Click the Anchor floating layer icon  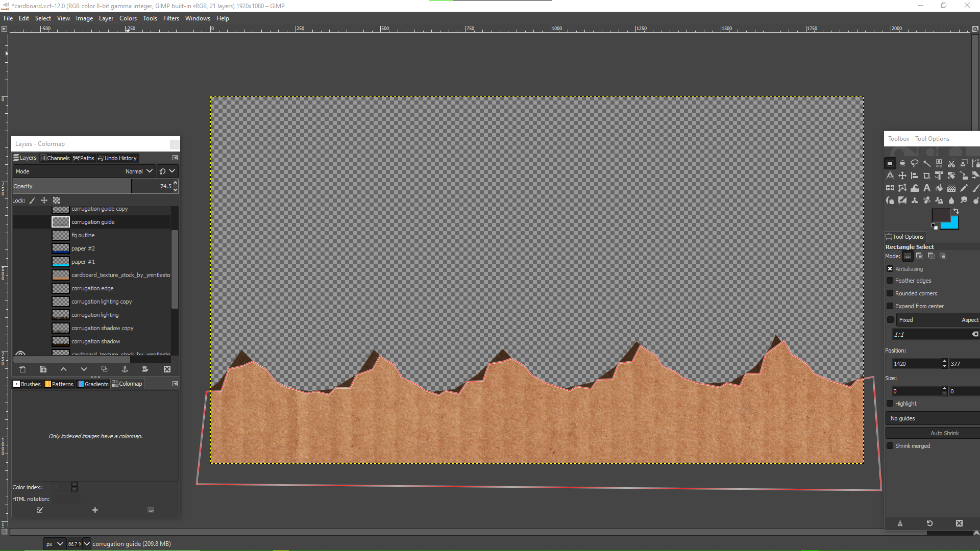pyautogui.click(x=125, y=369)
